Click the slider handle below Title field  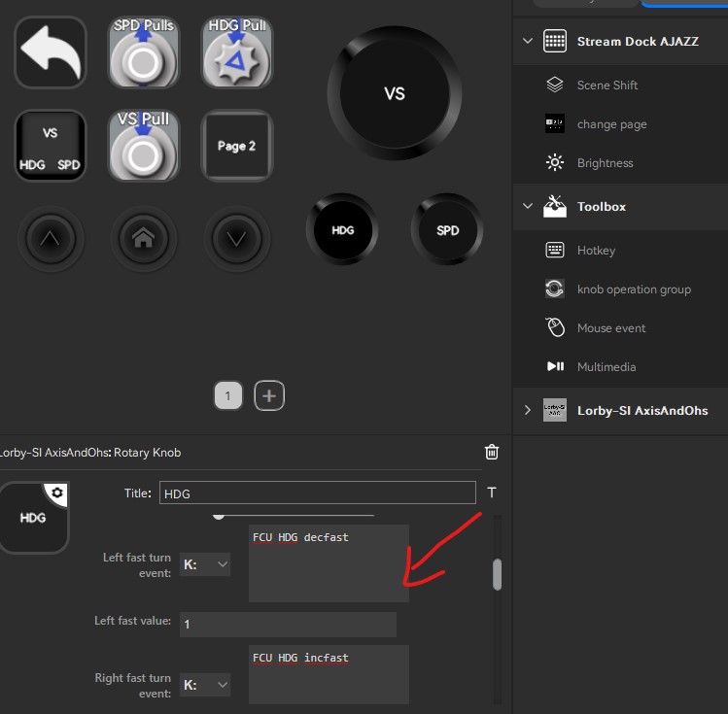coord(219,516)
